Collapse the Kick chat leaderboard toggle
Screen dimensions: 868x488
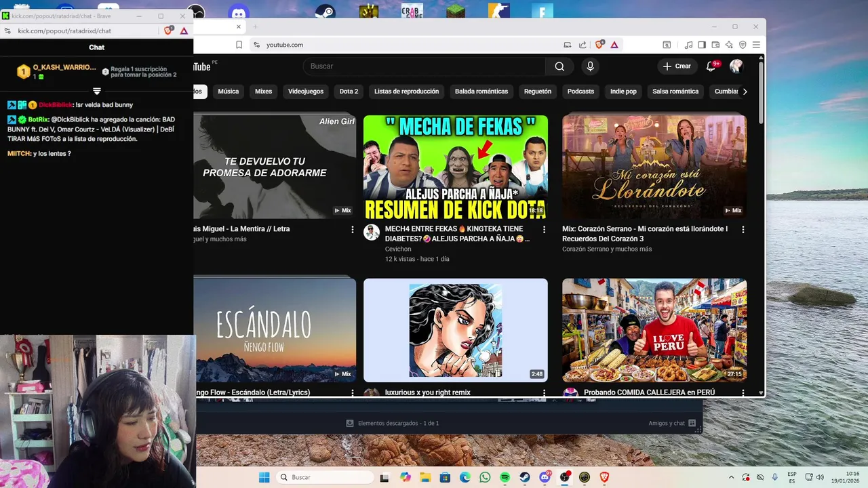click(97, 91)
